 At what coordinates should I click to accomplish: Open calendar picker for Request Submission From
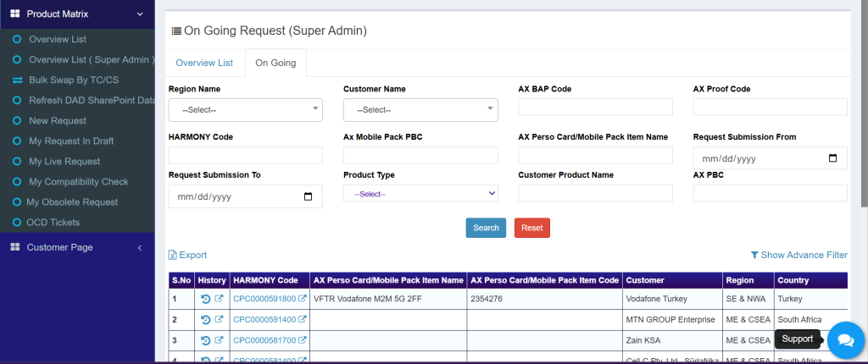[832, 158]
